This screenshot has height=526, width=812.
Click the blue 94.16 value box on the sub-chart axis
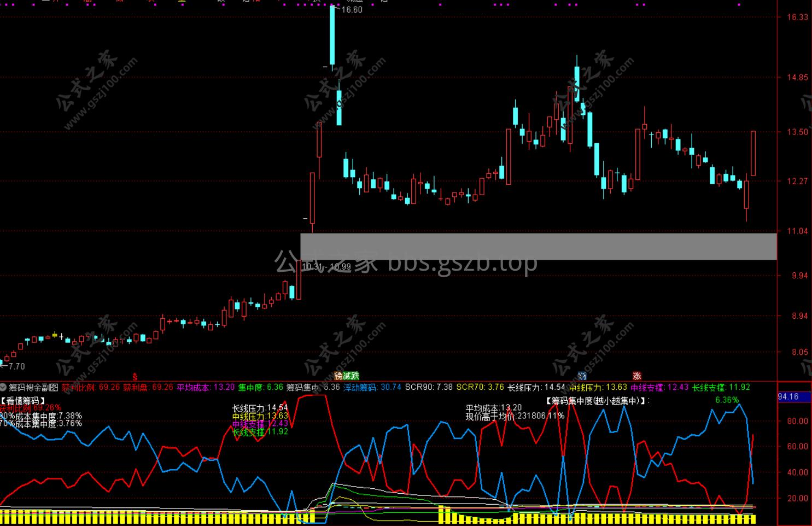pyautogui.click(x=795, y=396)
